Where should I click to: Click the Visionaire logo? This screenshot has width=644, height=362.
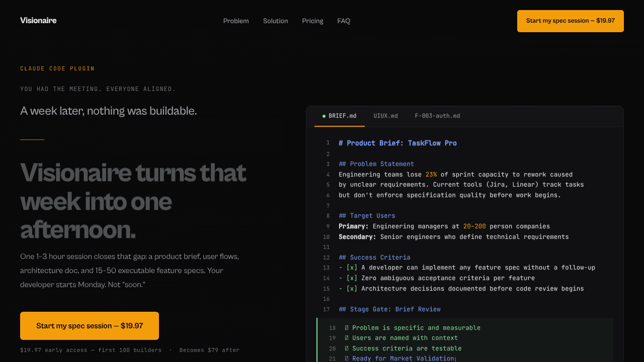[x=38, y=21]
